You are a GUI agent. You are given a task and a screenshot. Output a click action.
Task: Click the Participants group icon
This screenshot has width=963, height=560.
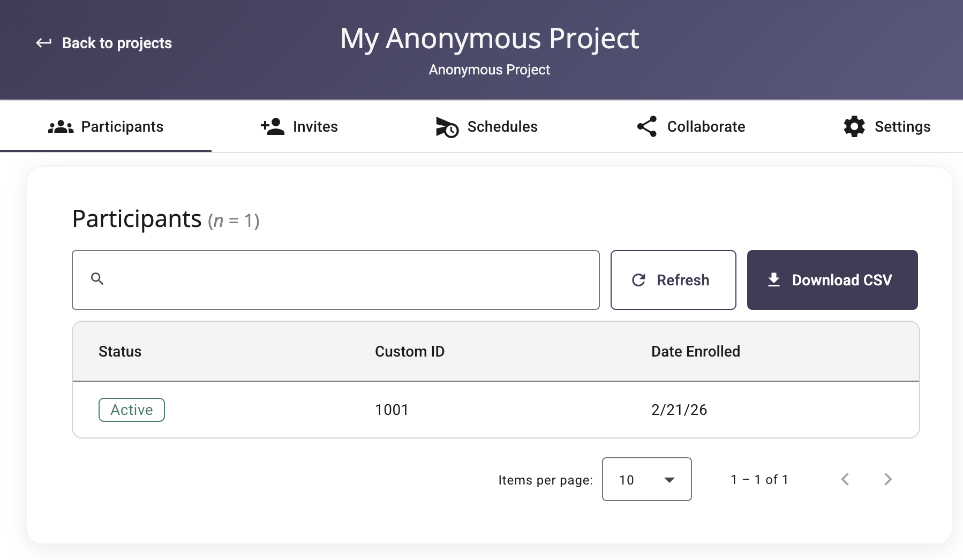click(x=61, y=127)
